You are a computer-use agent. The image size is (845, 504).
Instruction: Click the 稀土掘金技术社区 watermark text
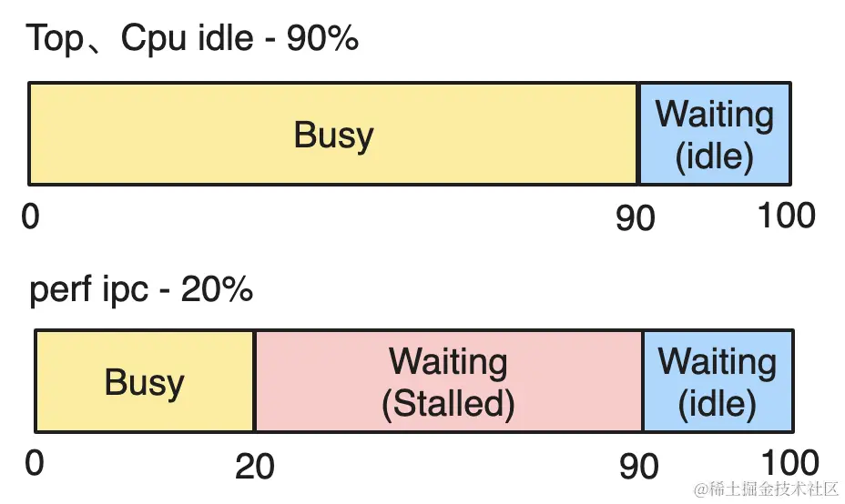click(x=773, y=489)
